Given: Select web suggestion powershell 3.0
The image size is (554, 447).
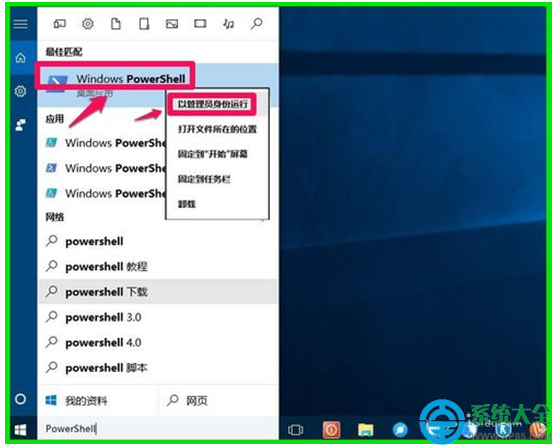Looking at the screenshot, I should tap(158, 317).
